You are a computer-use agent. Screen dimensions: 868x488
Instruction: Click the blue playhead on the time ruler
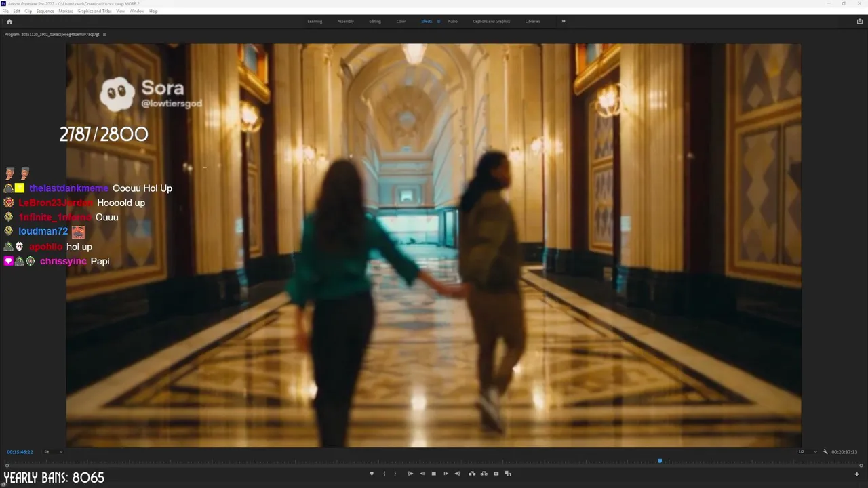point(660,461)
